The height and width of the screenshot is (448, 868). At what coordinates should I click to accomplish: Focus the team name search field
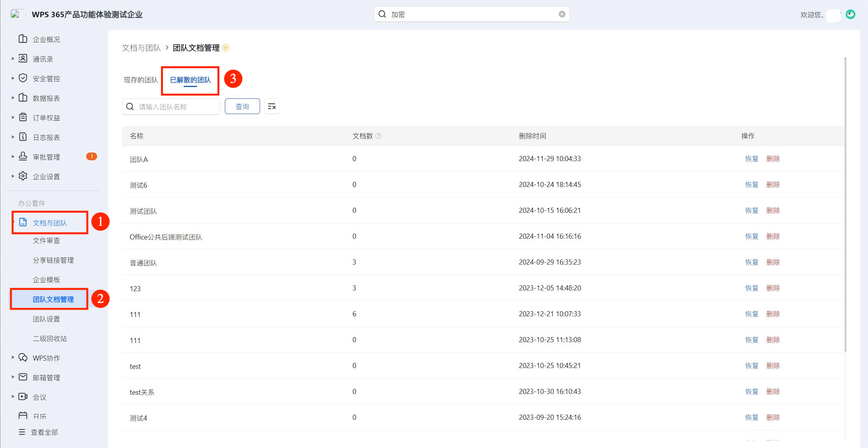point(171,107)
